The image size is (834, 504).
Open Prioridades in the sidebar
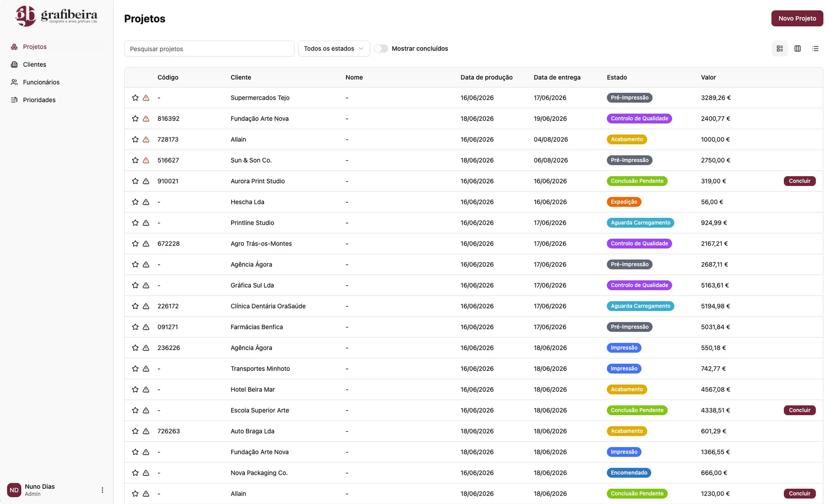click(39, 100)
